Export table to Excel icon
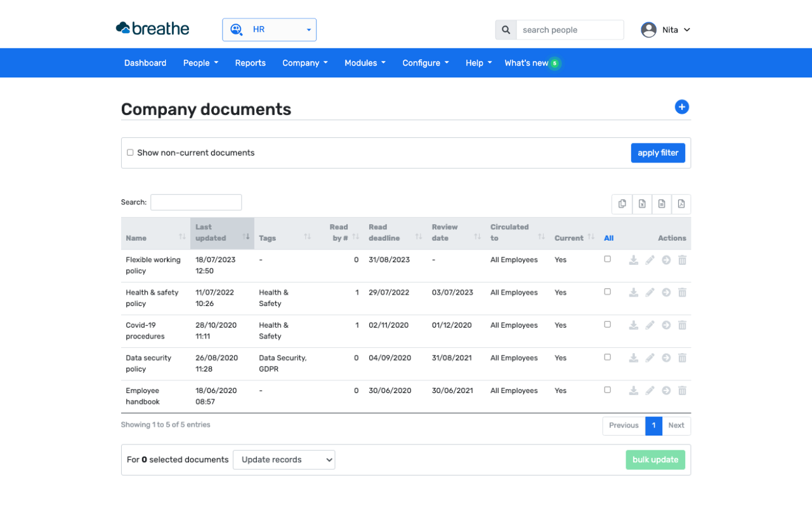Screen dimensions: 812x508 pyautogui.click(x=642, y=204)
